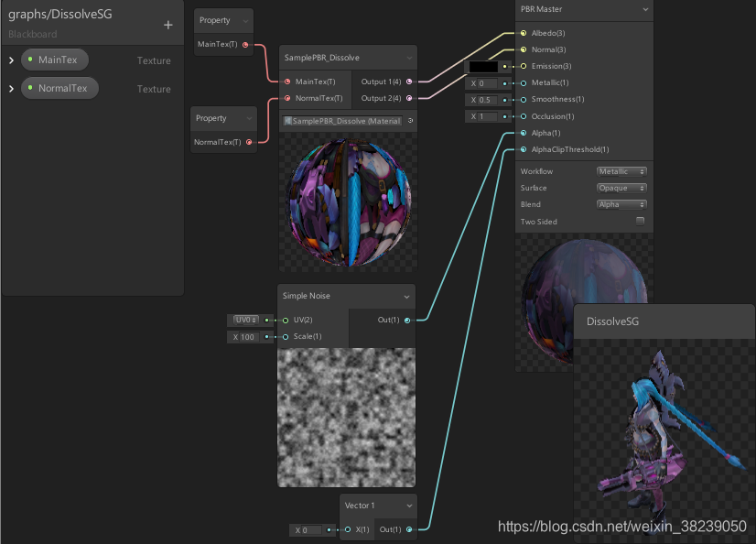Click Output 1(4) port on SamplePBR_Dissolve
The height and width of the screenshot is (544, 756).
click(409, 82)
